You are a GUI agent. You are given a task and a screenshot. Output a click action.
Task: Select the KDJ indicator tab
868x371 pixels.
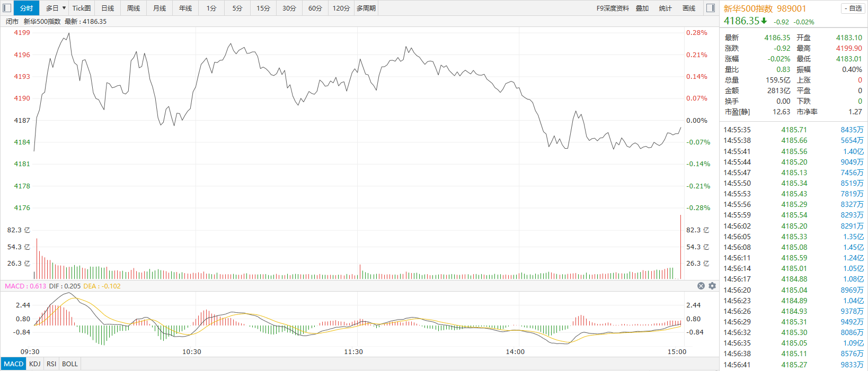click(35, 364)
